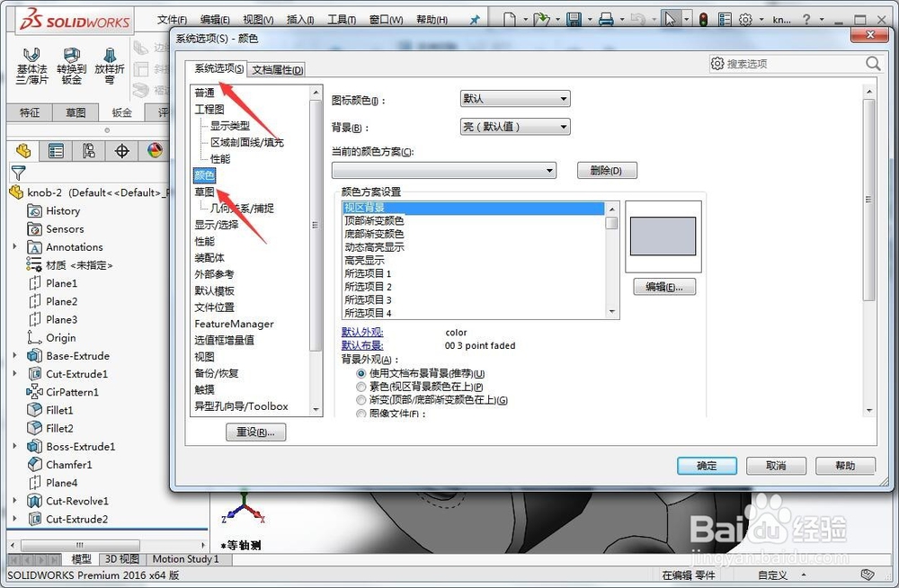Open the 默认布景 default scene link
This screenshot has width=899, height=588.
click(362, 345)
